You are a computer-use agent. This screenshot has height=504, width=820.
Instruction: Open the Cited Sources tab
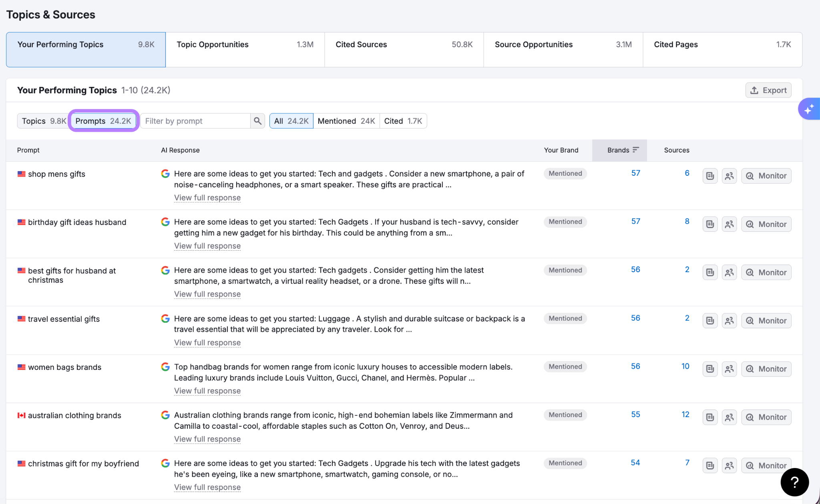[404, 50]
